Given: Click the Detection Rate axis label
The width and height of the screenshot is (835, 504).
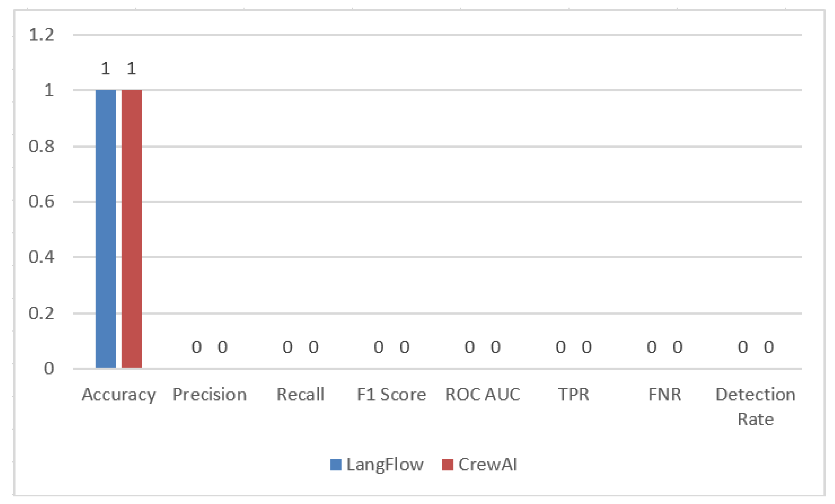Looking at the screenshot, I should click(756, 406).
